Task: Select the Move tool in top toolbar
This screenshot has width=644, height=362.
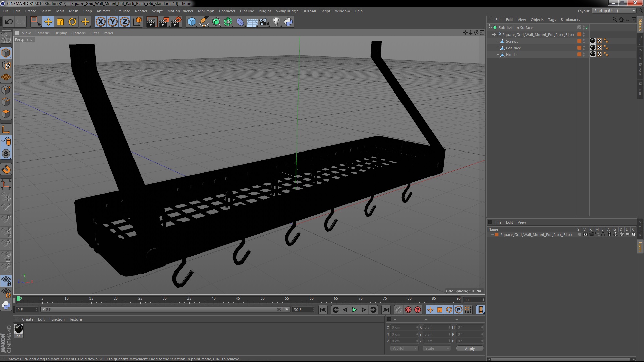Action: click(x=48, y=22)
